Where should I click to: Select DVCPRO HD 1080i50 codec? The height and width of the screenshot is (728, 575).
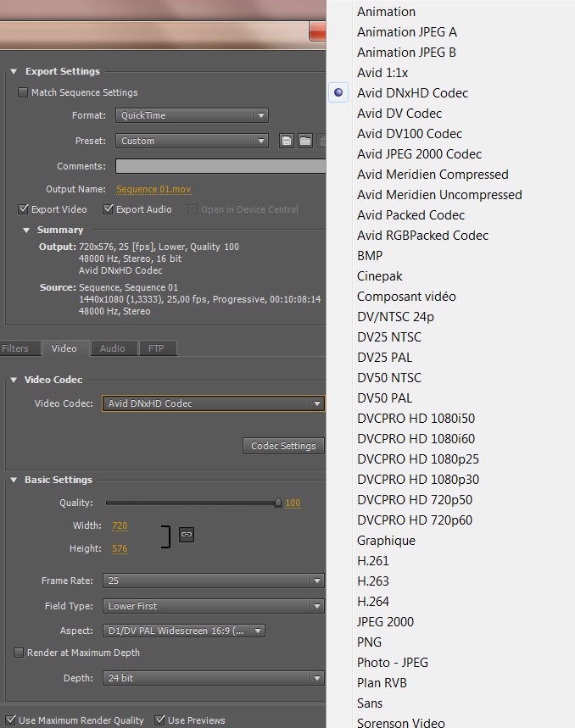click(416, 419)
